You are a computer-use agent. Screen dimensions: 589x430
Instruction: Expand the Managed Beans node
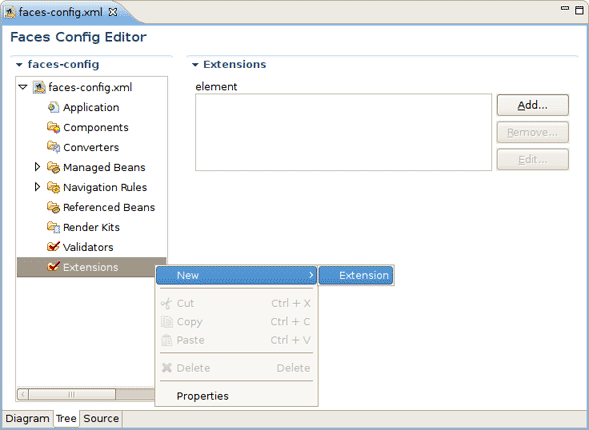click(x=37, y=167)
